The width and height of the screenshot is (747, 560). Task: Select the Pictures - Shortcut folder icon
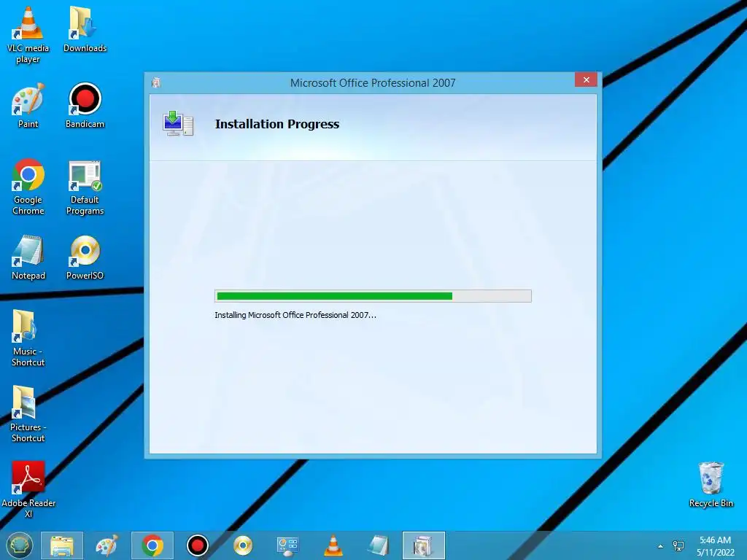coord(28,414)
